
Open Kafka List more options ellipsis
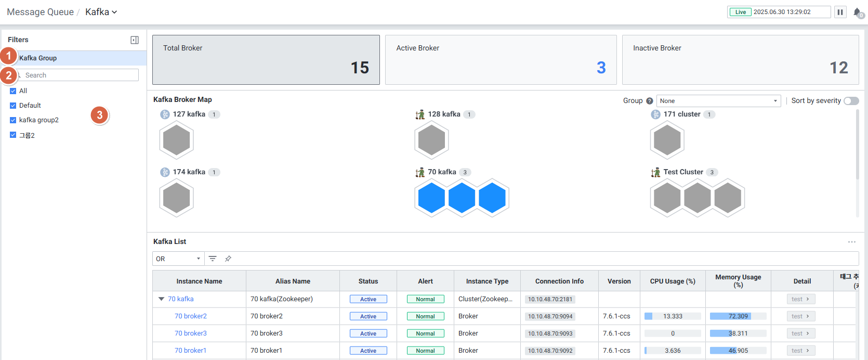tap(851, 242)
